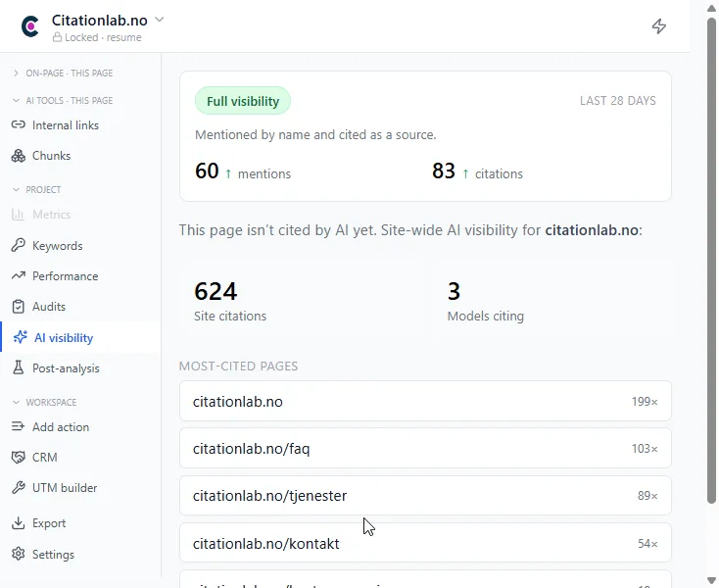Open Performance in the sidebar
This screenshot has height=588, width=719.
click(65, 276)
